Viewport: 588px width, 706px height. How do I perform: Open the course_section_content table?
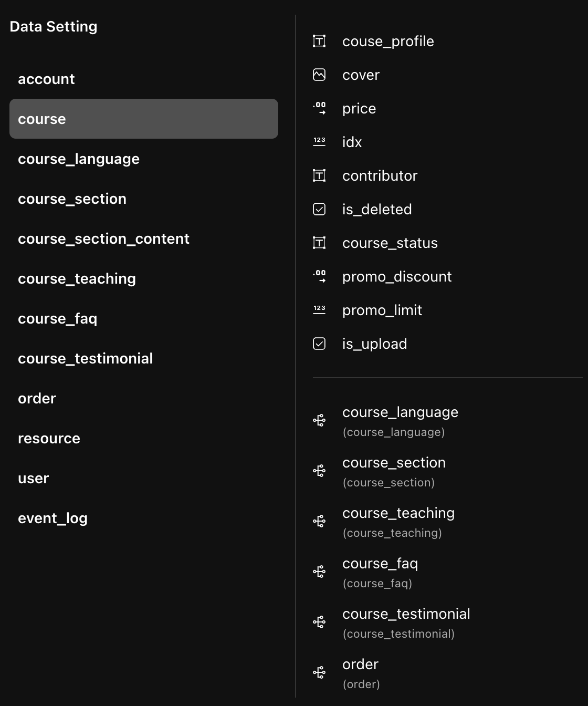pos(144,238)
